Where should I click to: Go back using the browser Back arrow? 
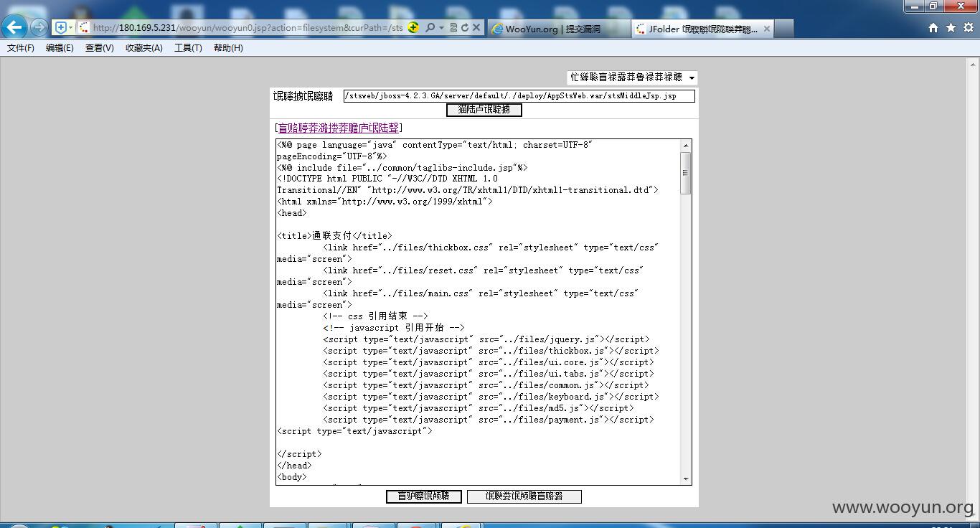[x=14, y=28]
